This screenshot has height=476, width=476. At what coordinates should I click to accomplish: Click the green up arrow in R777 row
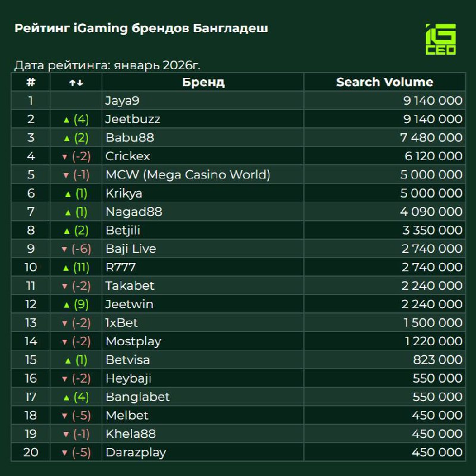tap(67, 268)
